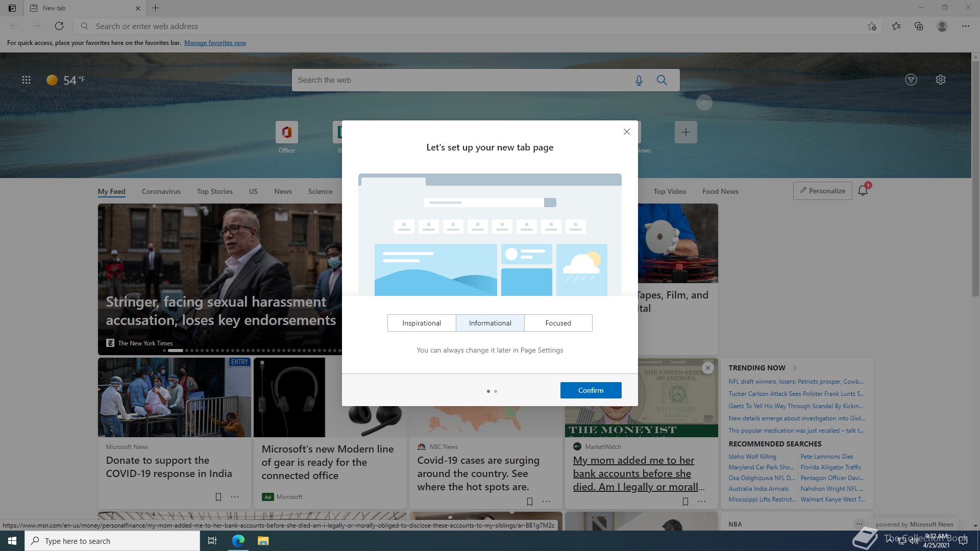Open the Windows Start menu

[12, 541]
